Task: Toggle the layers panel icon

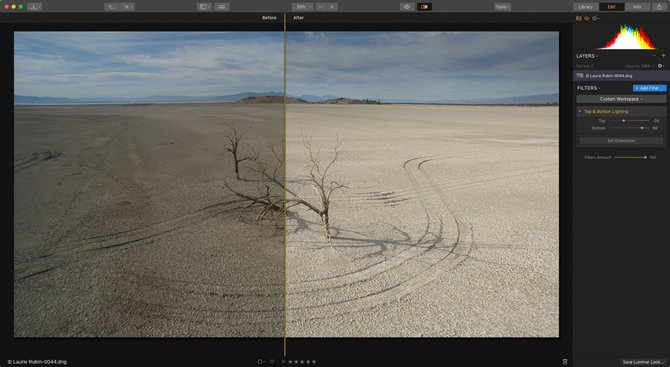Action: (587, 18)
